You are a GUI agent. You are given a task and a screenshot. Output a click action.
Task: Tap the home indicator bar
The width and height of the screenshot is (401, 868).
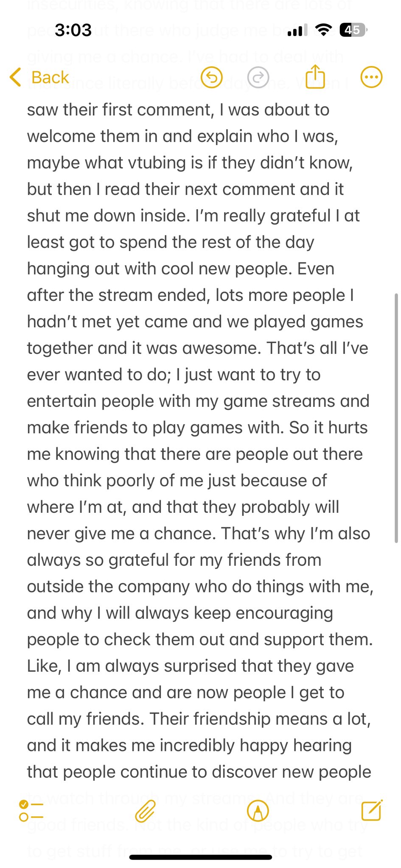[200, 857]
